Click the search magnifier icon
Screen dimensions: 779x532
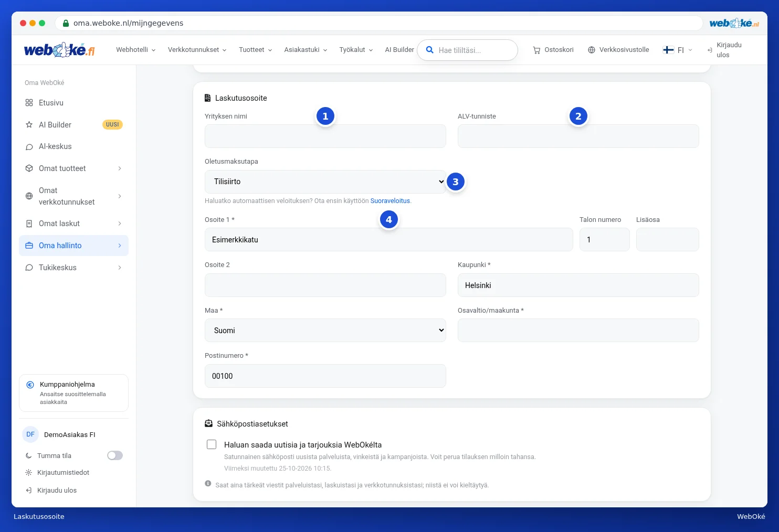point(429,50)
